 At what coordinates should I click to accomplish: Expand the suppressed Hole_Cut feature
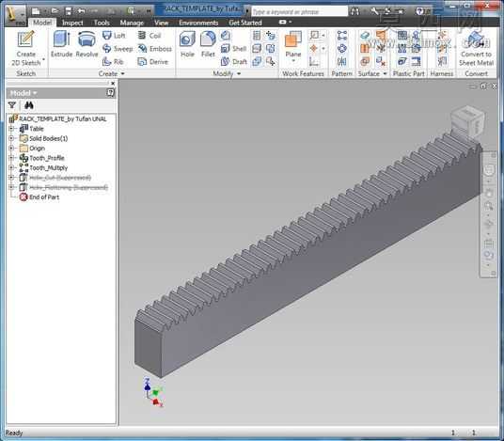(11, 178)
